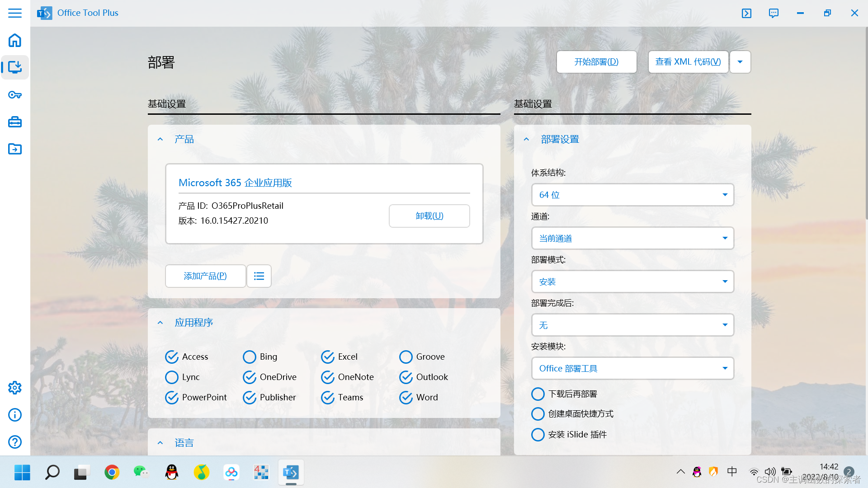Open Office Tool Plus taskbar icon

[x=291, y=473]
